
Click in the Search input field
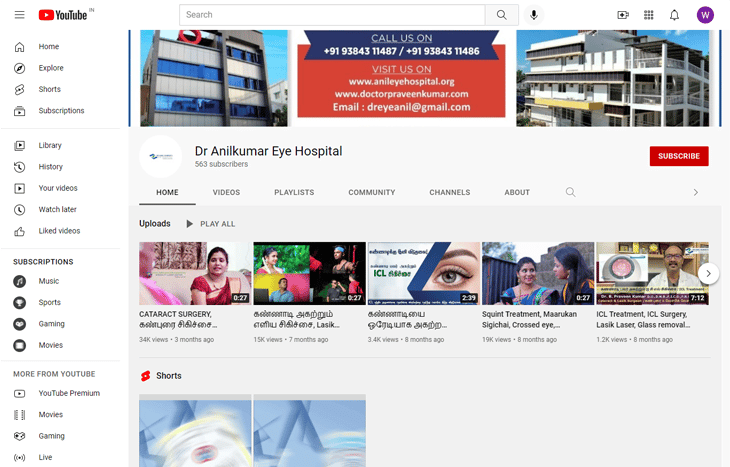coord(332,15)
